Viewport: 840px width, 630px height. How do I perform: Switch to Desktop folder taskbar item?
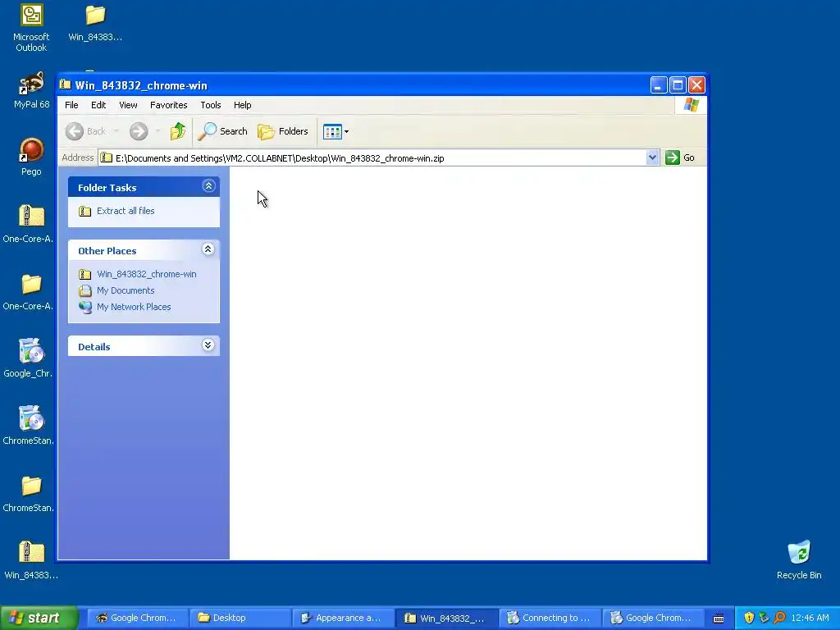click(x=240, y=618)
